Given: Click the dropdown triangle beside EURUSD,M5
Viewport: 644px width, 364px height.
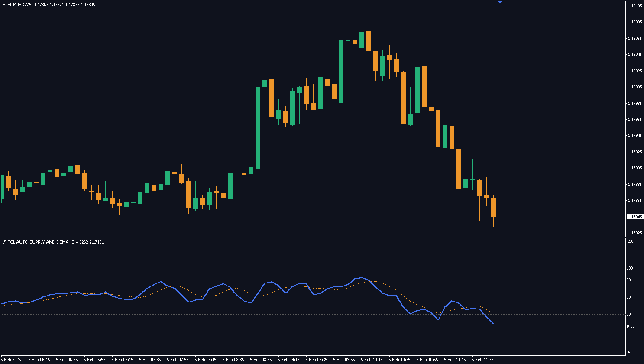Looking at the screenshot, I should [x=4, y=4].
